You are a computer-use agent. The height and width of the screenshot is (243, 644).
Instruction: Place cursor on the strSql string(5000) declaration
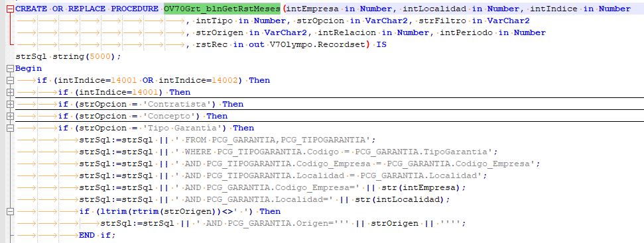(x=68, y=56)
